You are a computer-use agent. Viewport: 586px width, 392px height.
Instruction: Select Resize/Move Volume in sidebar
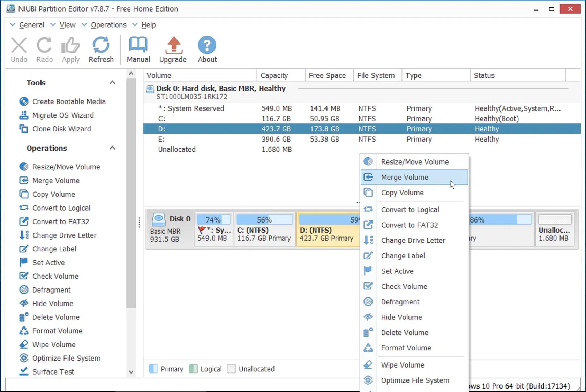pyautogui.click(x=66, y=167)
